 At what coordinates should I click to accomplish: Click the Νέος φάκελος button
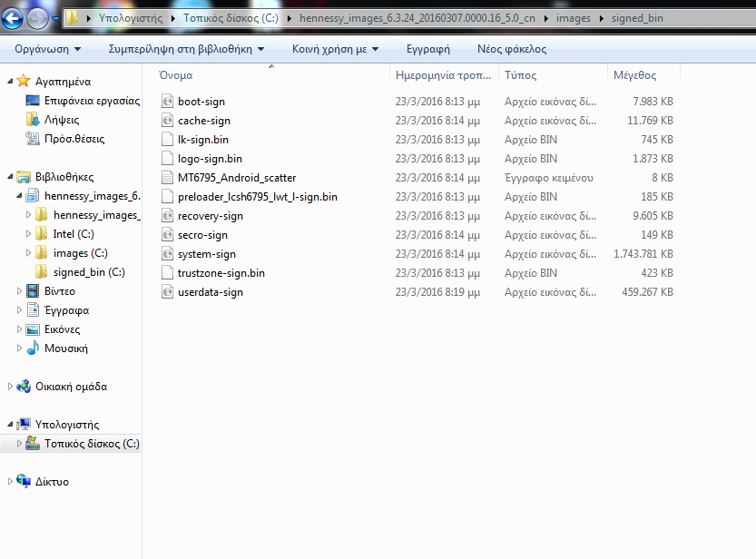click(512, 49)
